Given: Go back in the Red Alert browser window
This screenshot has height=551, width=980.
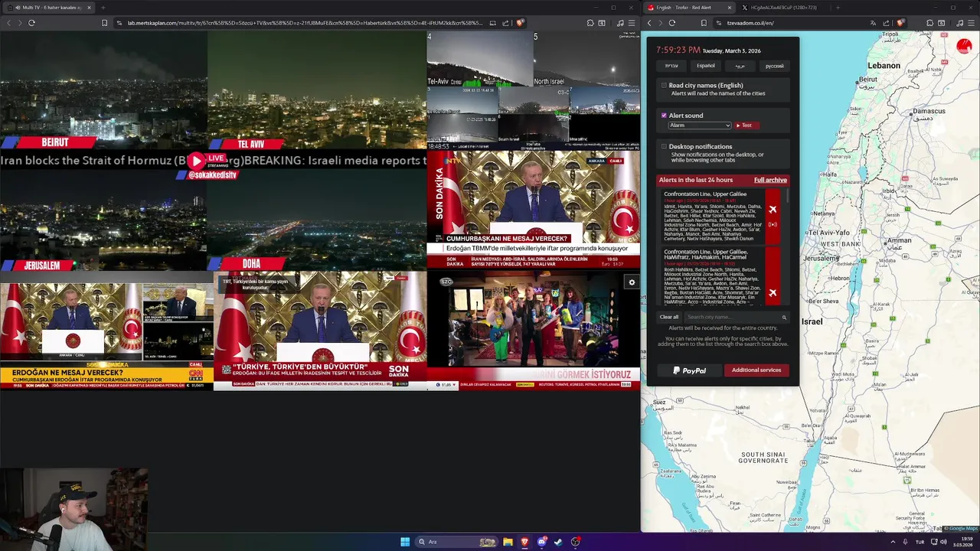Looking at the screenshot, I should [x=649, y=23].
